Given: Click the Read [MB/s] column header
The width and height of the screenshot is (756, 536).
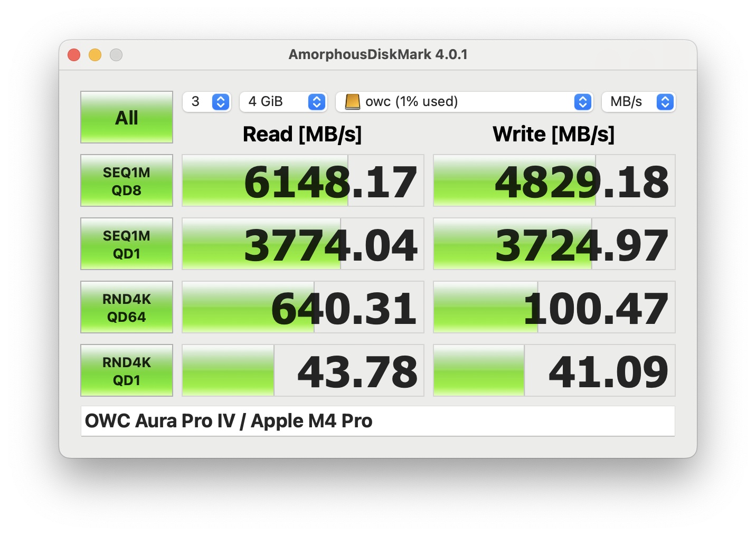Looking at the screenshot, I should (303, 135).
